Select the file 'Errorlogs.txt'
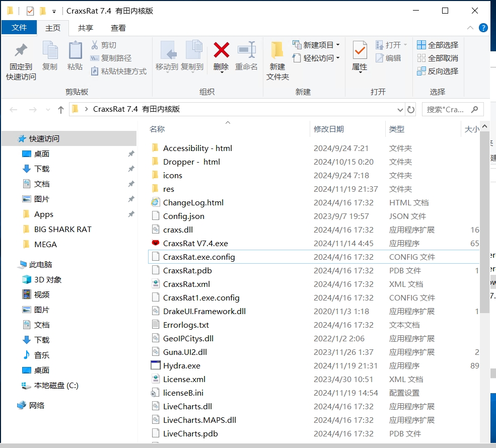496x448 pixels. (x=314, y=325)
